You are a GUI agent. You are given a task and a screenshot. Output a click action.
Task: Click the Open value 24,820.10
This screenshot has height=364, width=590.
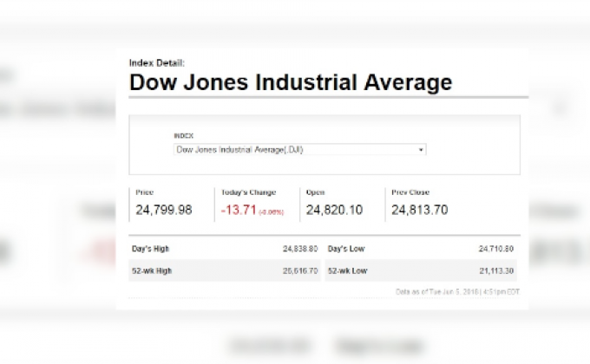pos(334,210)
